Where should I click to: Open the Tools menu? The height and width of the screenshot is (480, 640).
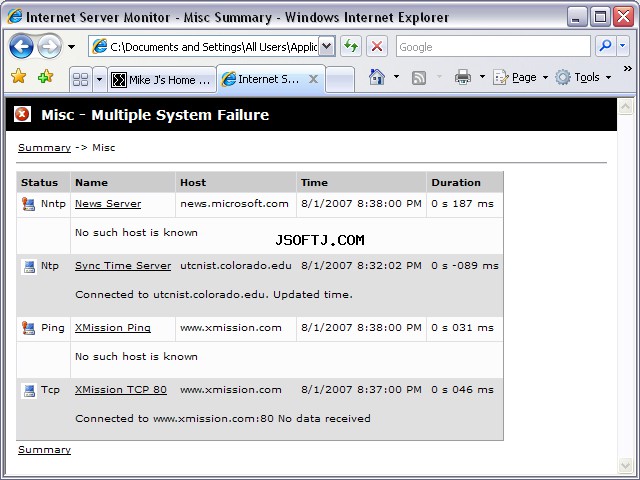coord(583,77)
